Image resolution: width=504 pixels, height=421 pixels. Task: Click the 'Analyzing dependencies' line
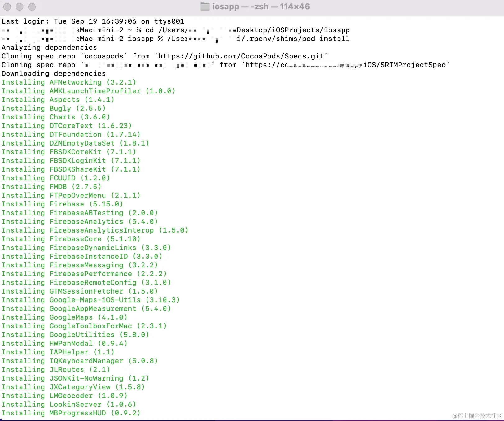(49, 48)
